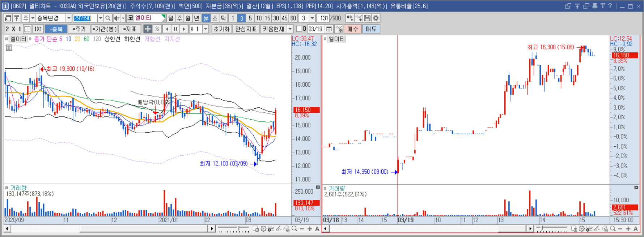Image resolution: width=644 pixels, height=237 pixels.
Task: Click the pause playback button
Action: (x=175, y=29)
